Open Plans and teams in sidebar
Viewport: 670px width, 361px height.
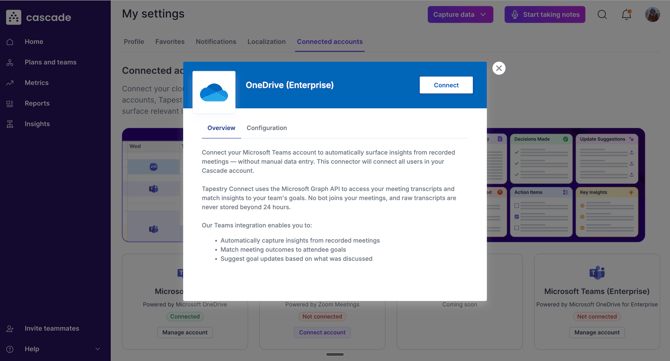50,62
